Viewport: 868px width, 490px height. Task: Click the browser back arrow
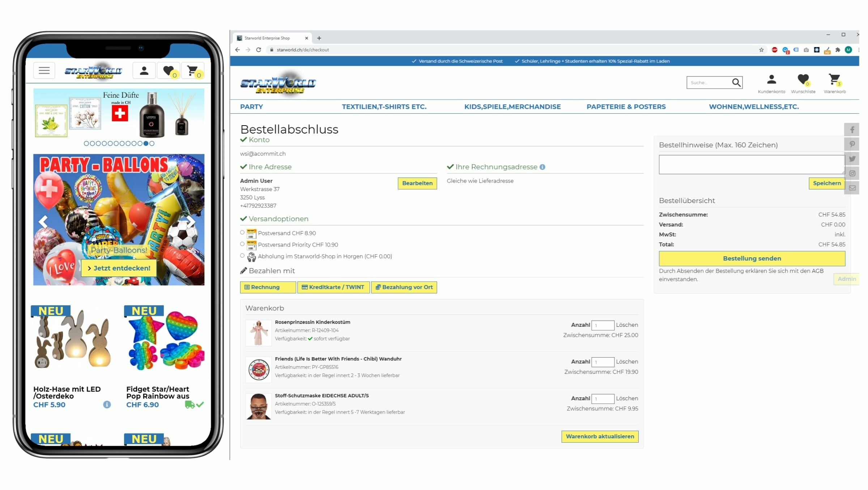click(237, 50)
